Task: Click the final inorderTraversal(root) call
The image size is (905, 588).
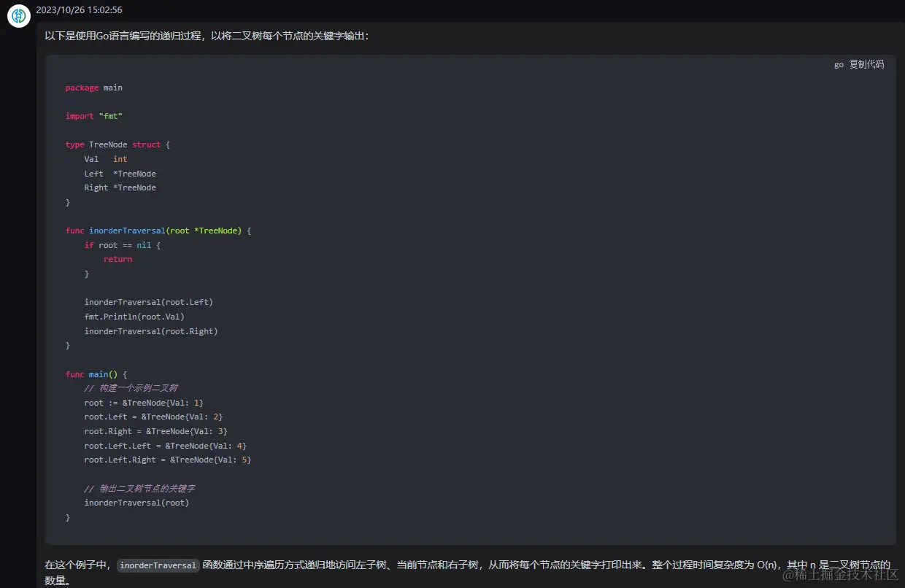Action: click(136, 503)
